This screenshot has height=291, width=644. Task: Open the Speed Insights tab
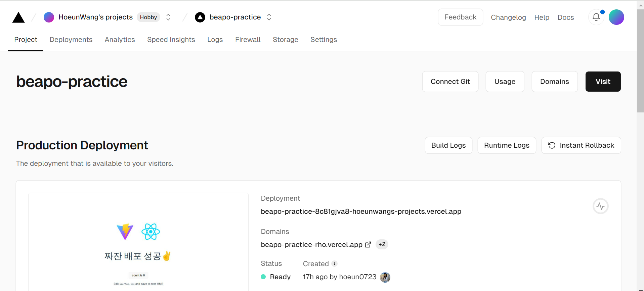(x=171, y=40)
